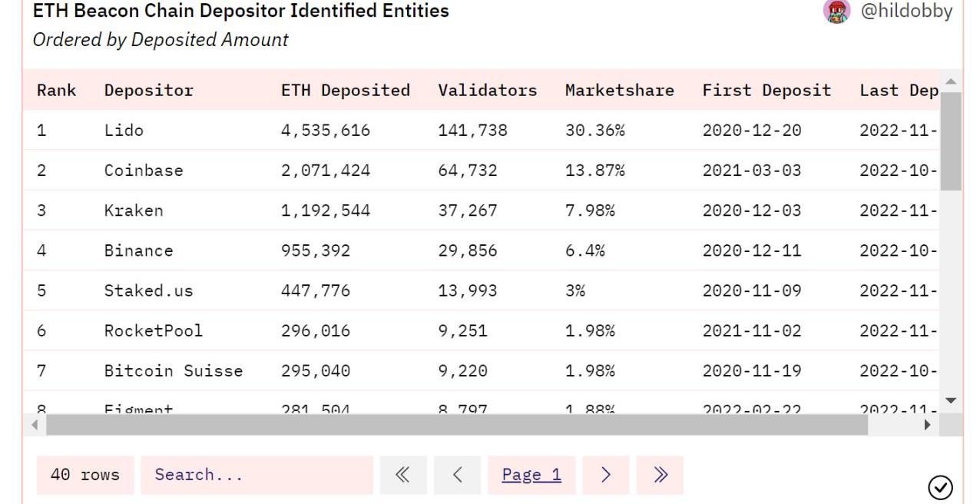Sort by Marketshare column header
This screenshot has height=504, width=980.
[619, 91]
